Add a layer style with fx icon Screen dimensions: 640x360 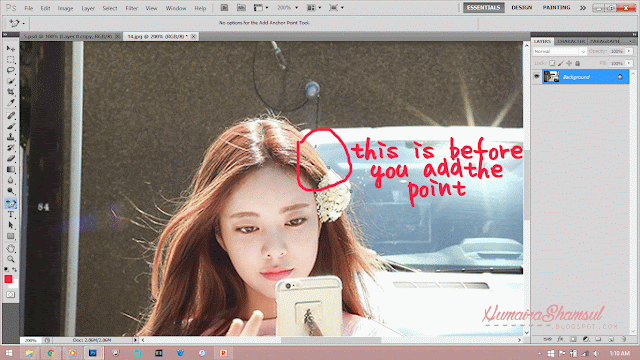pos(561,339)
